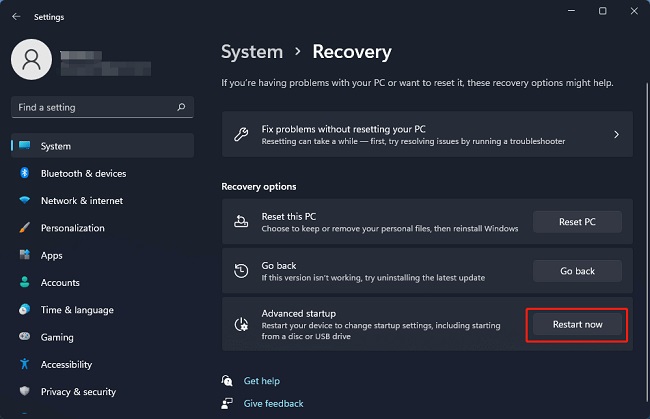This screenshot has width=650, height=419.
Task: Click the System breadcrumb in the header
Action: point(251,51)
